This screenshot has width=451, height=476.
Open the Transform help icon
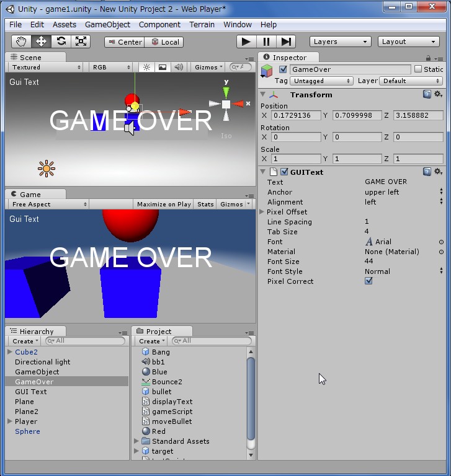pos(427,94)
